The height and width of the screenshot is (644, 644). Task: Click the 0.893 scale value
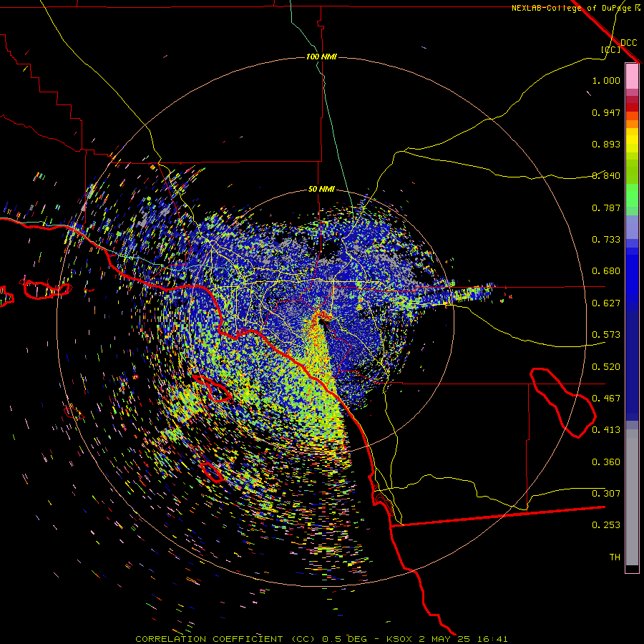pos(606,144)
